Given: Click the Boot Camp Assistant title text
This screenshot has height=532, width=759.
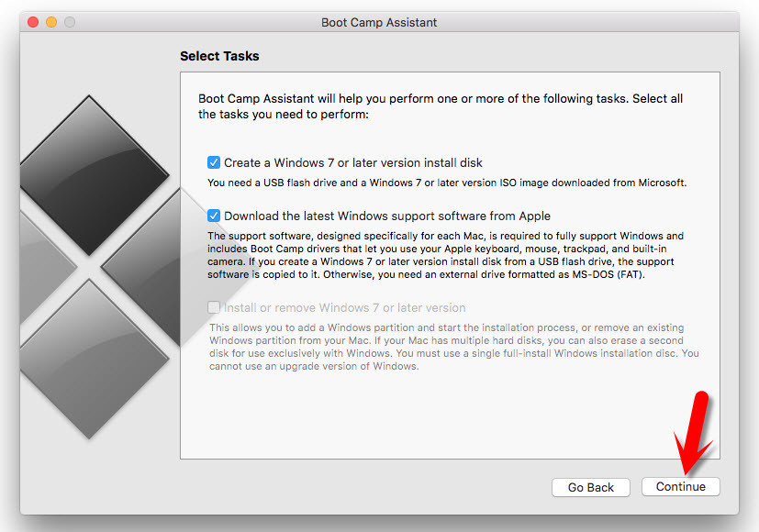Looking at the screenshot, I should pos(379,23).
